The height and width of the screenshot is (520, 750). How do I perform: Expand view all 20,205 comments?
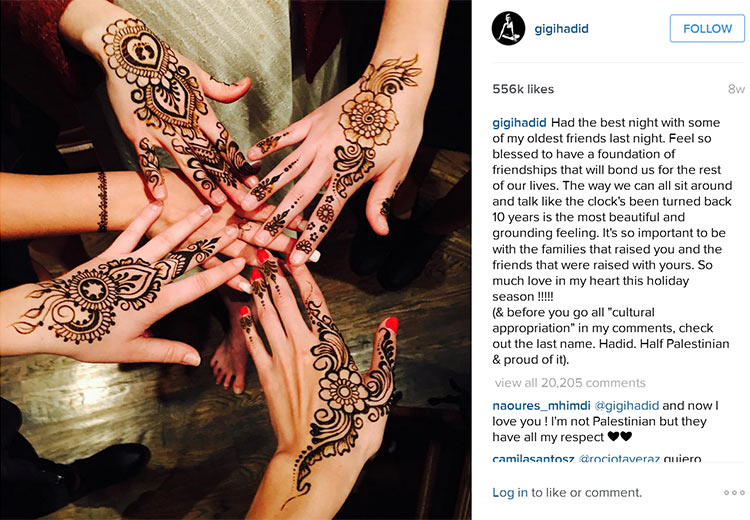click(570, 383)
